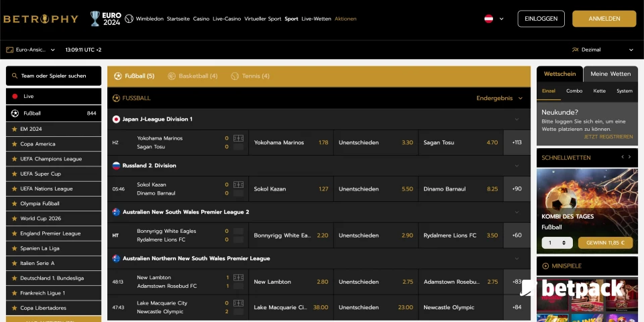Switch to the Meine Wetten tab
Viewport: 644px width, 322px height.
pos(610,74)
